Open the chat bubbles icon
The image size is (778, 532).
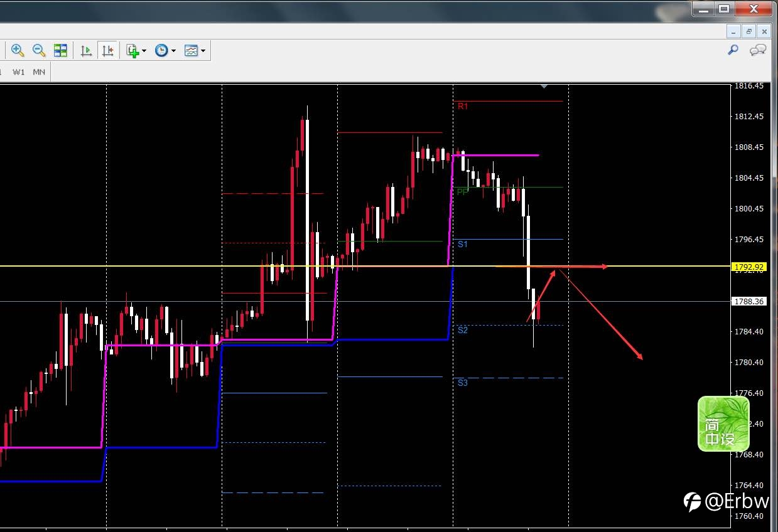click(x=758, y=50)
